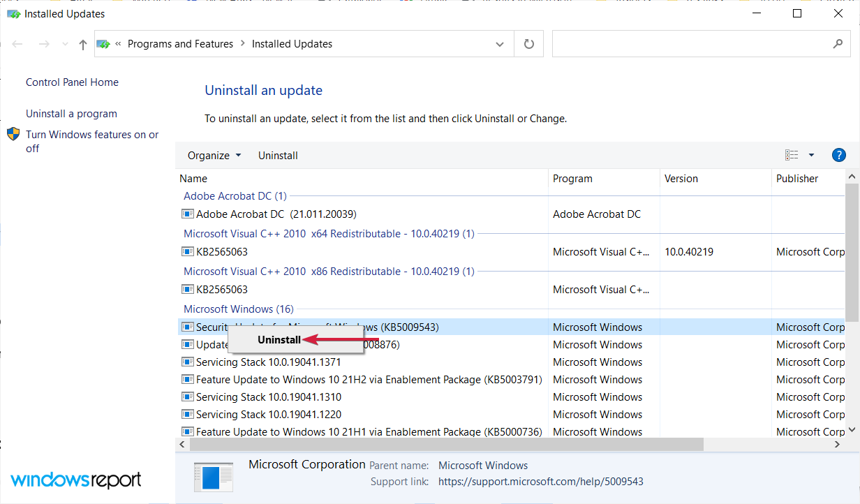Click the icon of the KB5009543 Security Update row
The width and height of the screenshot is (860, 504).
188,327
